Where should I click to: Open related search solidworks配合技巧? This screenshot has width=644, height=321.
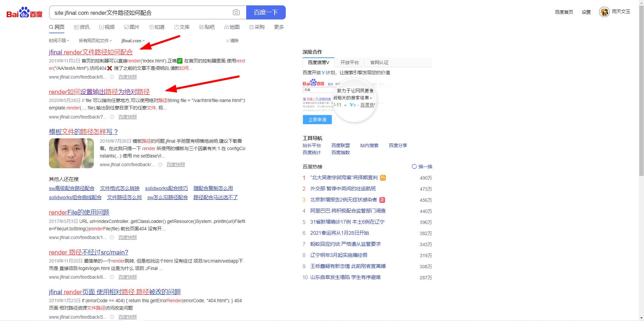pos(166,188)
